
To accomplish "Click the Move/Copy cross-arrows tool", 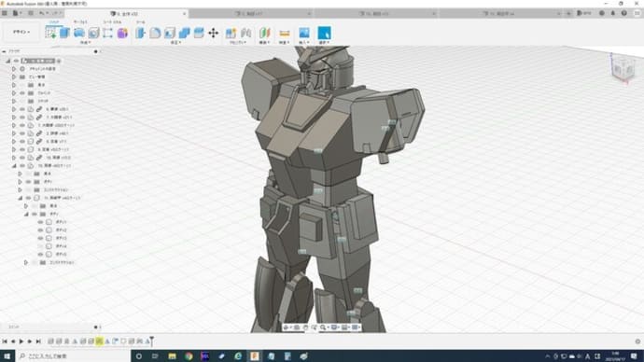I will (213, 33).
